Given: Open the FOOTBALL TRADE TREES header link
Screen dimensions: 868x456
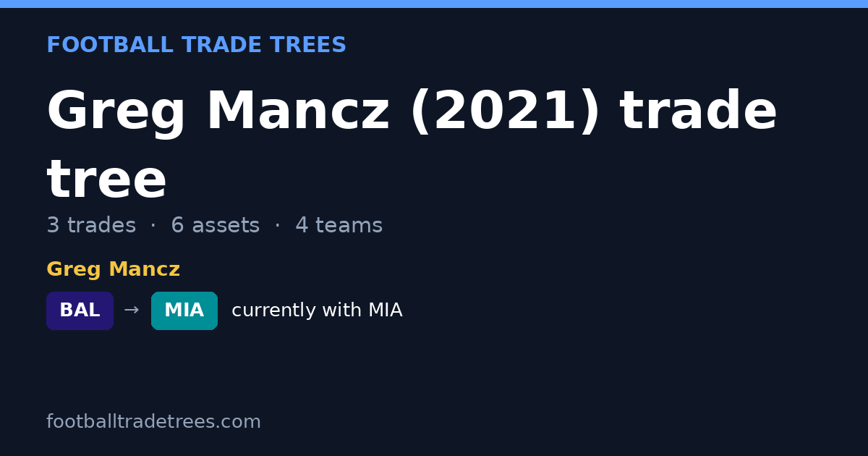Looking at the screenshot, I should (x=196, y=46).
